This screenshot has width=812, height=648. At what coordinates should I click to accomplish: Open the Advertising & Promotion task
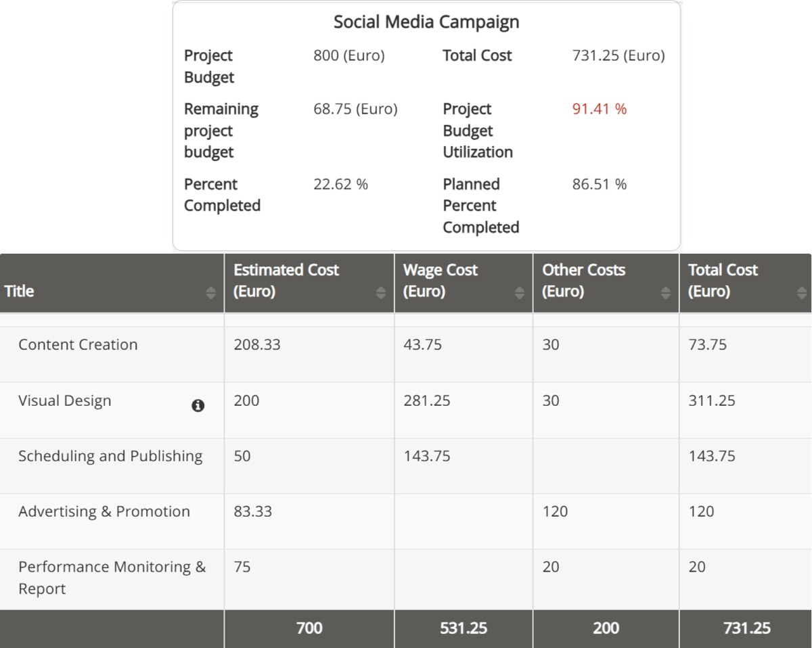(104, 511)
